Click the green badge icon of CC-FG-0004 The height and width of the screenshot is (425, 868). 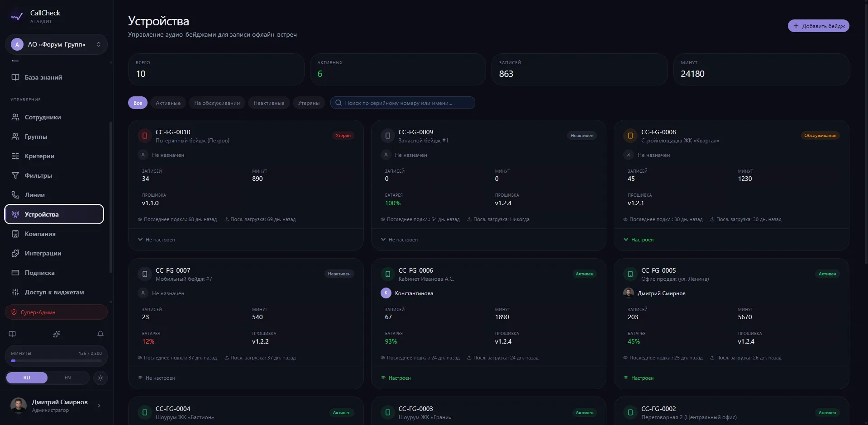(145, 412)
